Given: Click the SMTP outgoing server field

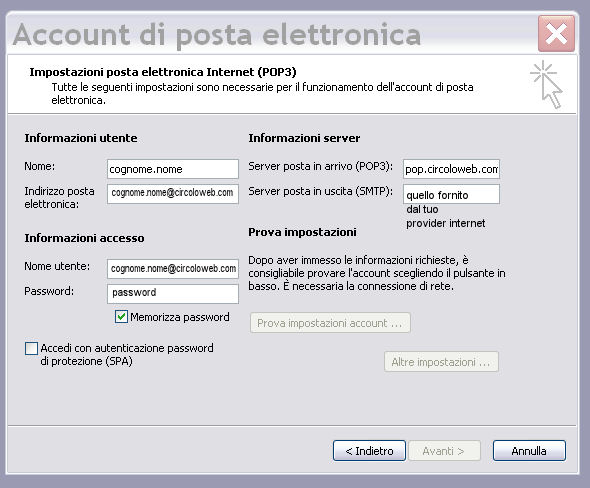Looking at the screenshot, I should click(451, 194).
